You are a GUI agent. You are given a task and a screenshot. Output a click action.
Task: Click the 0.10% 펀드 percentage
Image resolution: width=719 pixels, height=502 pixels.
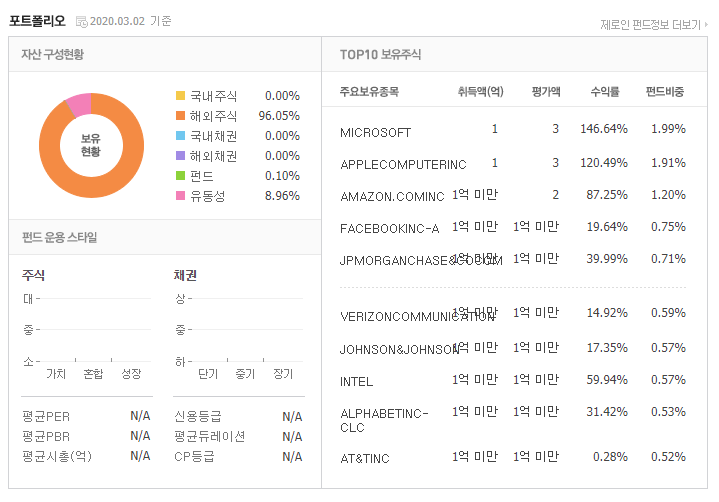(282, 176)
